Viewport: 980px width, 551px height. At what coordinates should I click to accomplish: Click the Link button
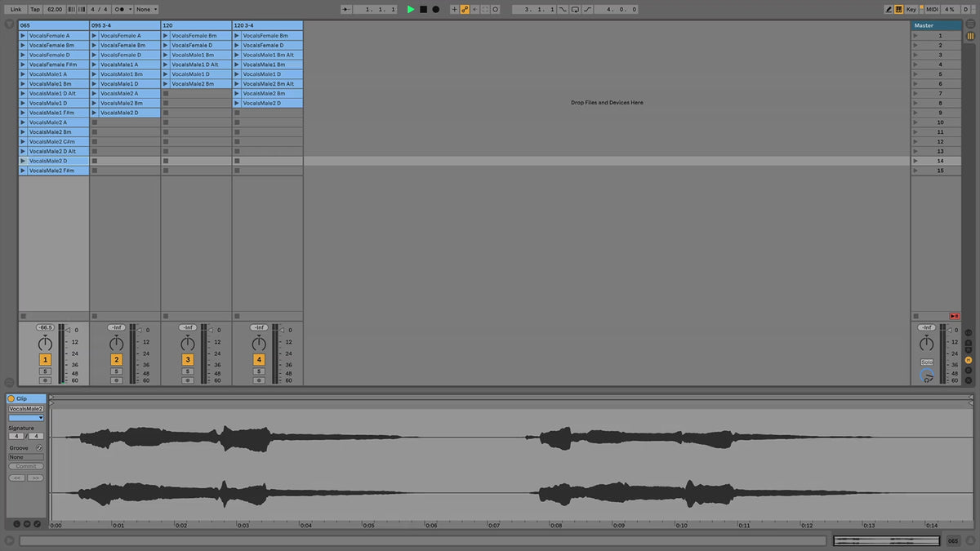pyautogui.click(x=16, y=9)
